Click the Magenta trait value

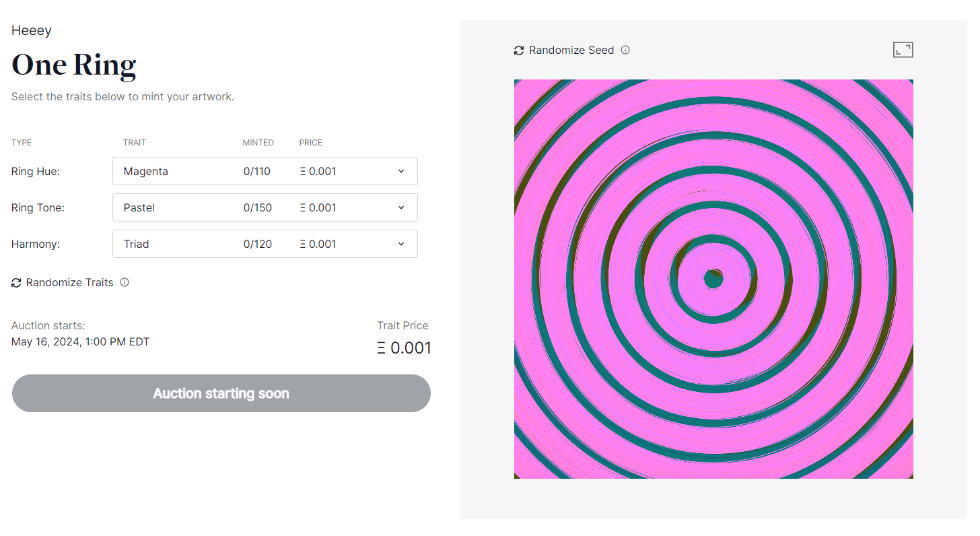(146, 171)
